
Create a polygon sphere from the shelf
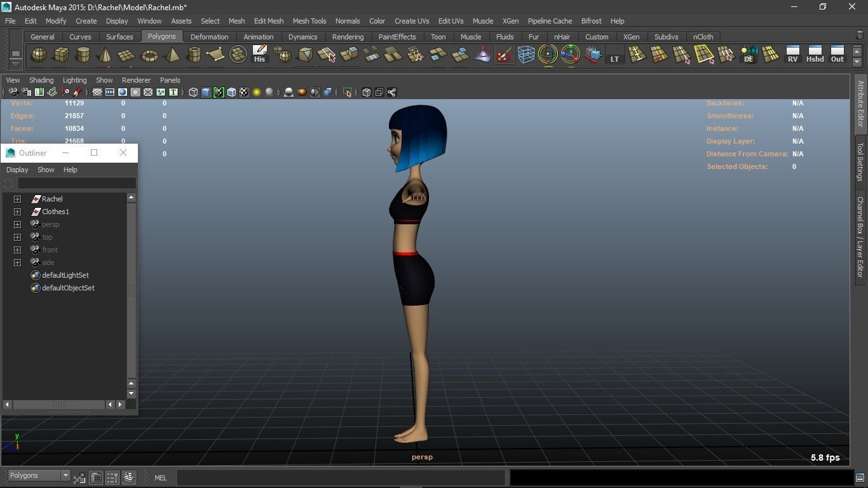pyautogui.click(x=39, y=55)
